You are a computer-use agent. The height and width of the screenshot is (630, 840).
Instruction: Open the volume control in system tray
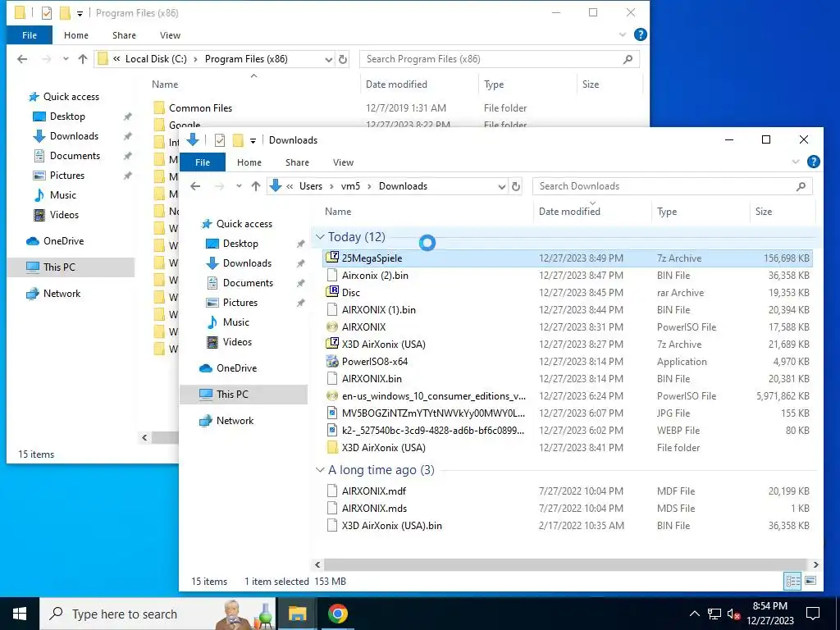(734, 614)
